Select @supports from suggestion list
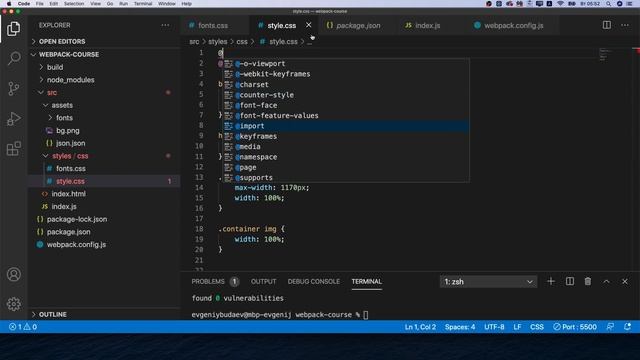This screenshot has width=640, height=360. pos(346,178)
